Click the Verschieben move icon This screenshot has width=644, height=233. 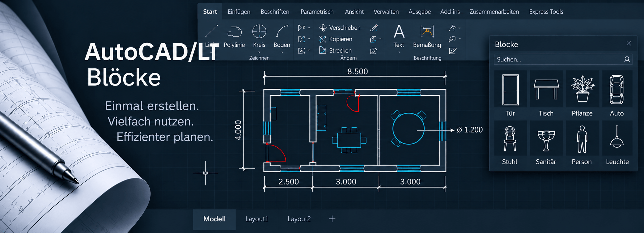coord(323,28)
